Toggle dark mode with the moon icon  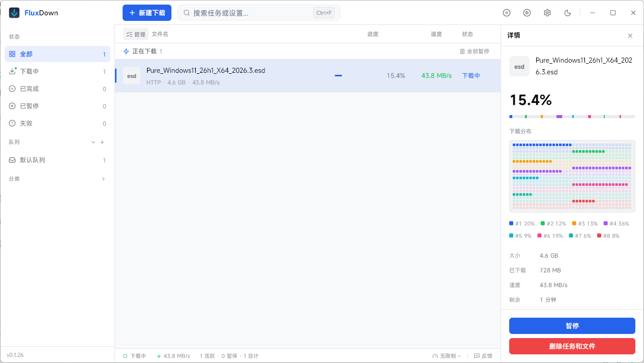point(567,13)
